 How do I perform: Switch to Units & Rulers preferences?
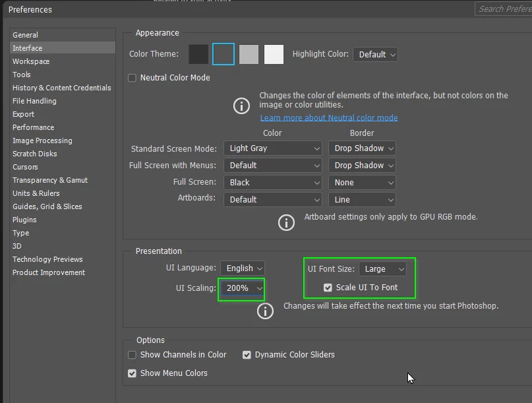tap(63, 193)
